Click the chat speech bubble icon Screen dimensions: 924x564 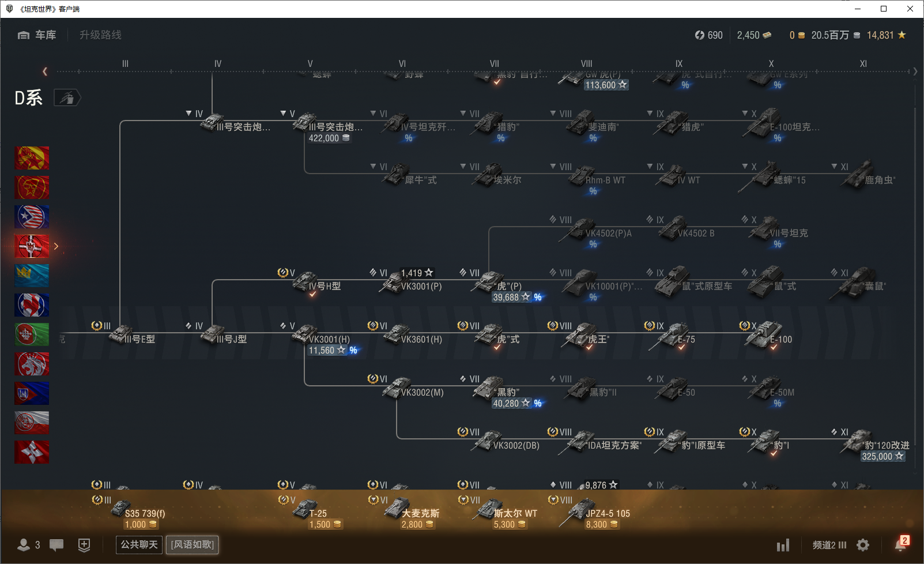pyautogui.click(x=56, y=545)
